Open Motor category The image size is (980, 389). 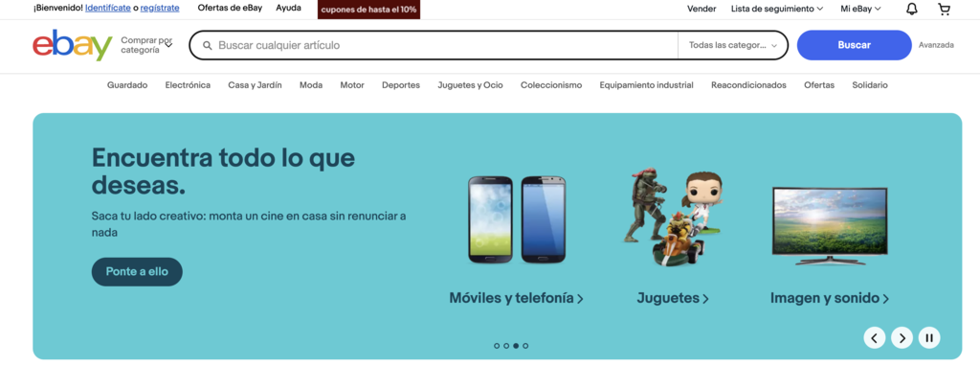(x=352, y=85)
